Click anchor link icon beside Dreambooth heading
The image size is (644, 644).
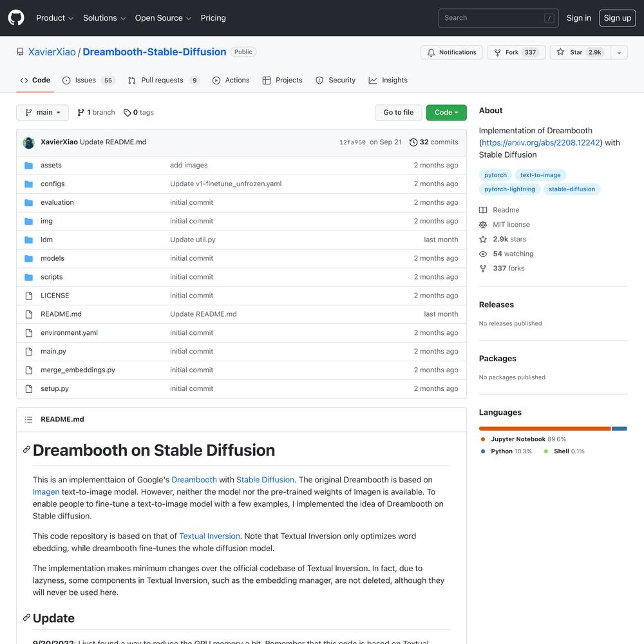(x=26, y=450)
